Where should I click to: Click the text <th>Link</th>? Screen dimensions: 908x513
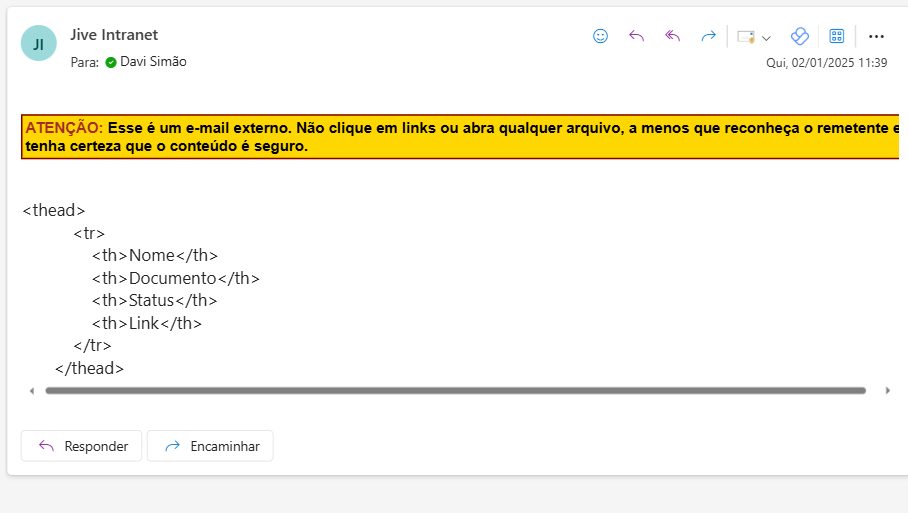[x=147, y=323]
